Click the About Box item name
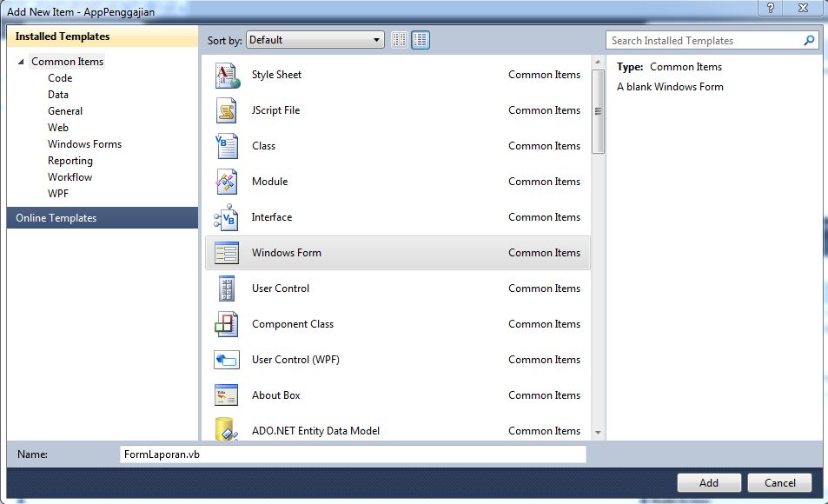 pyautogui.click(x=275, y=395)
